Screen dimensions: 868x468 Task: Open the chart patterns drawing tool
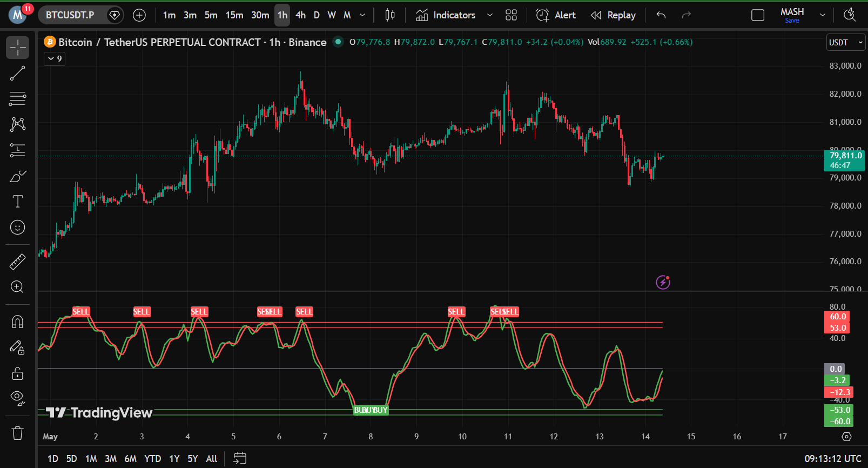tap(17, 124)
